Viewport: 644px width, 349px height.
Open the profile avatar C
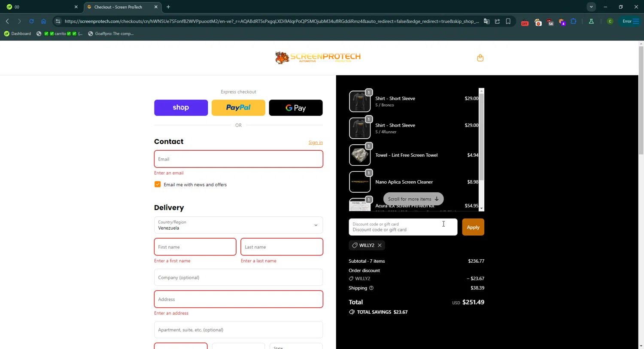tap(610, 21)
